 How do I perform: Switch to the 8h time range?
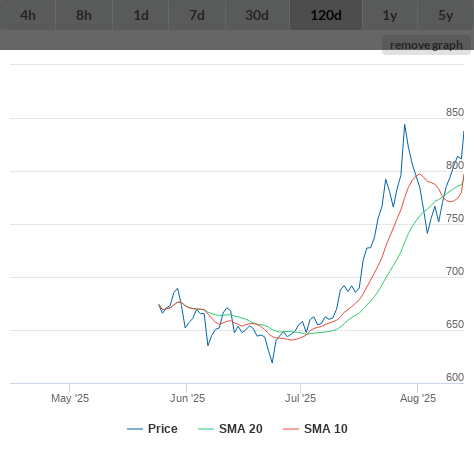point(84,15)
